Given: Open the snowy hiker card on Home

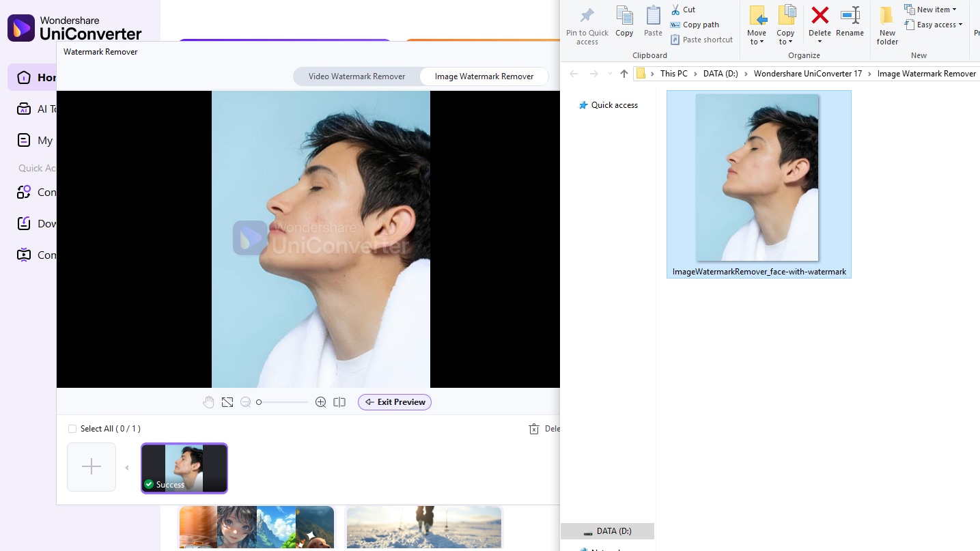Looking at the screenshot, I should [x=424, y=527].
